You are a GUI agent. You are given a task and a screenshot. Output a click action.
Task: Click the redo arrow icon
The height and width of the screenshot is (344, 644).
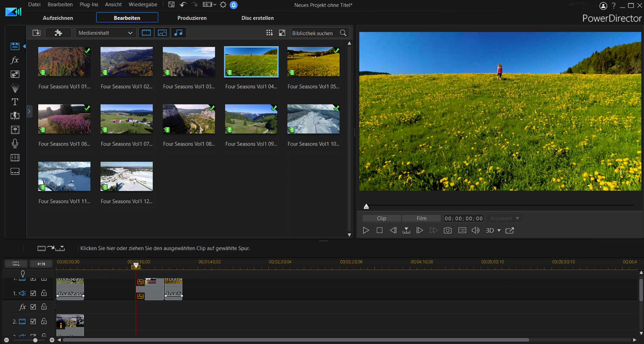tap(195, 4)
